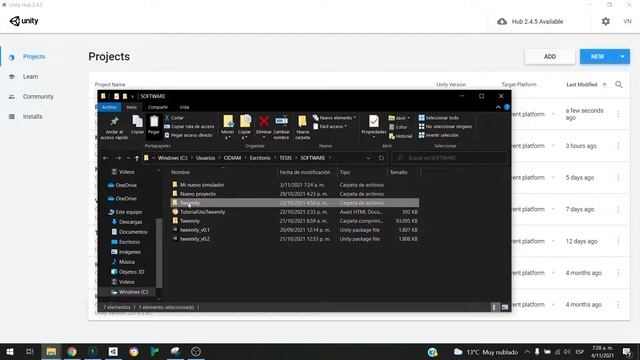Open the Archivo ribbon tab
This screenshot has height=360, width=640.
click(109, 107)
